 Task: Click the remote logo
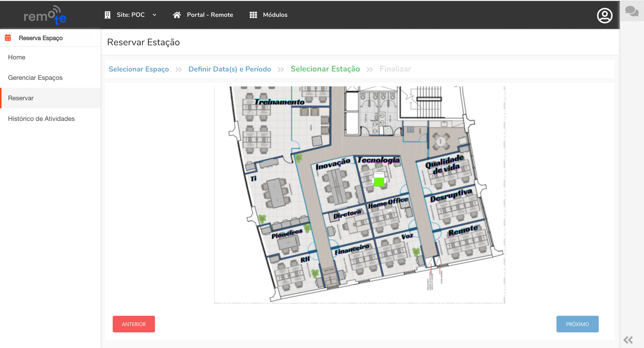(x=45, y=15)
